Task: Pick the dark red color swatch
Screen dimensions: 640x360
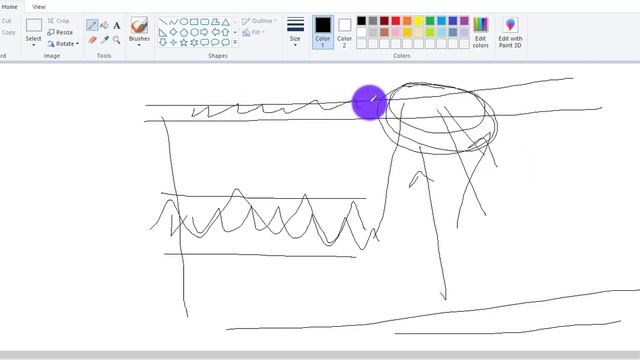Action: coord(384,21)
